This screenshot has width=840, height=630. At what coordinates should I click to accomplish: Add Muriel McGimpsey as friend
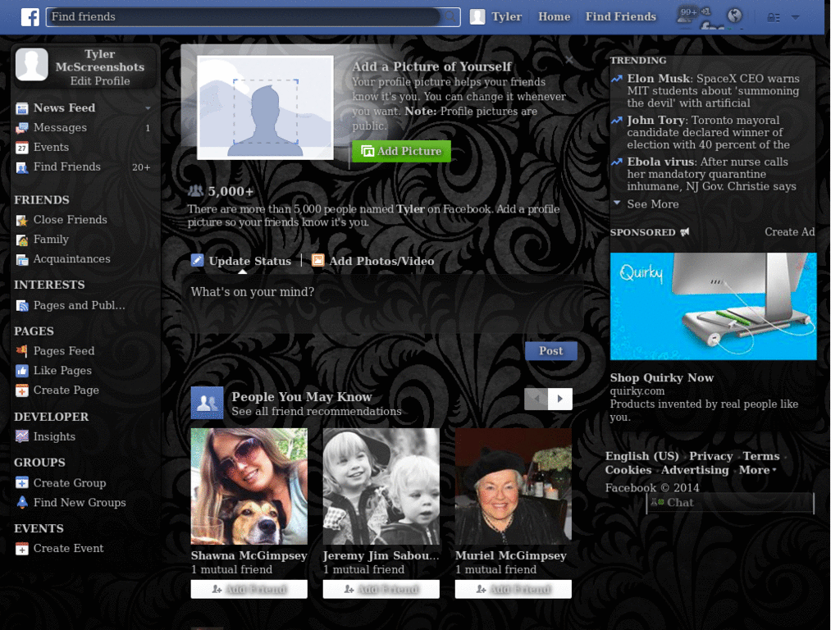(x=514, y=589)
